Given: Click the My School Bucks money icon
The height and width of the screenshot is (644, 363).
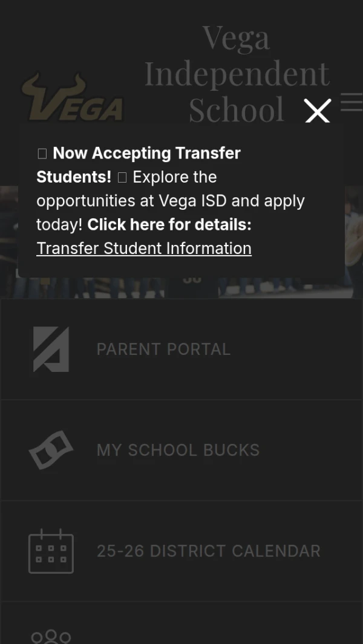Looking at the screenshot, I should 51,450.
